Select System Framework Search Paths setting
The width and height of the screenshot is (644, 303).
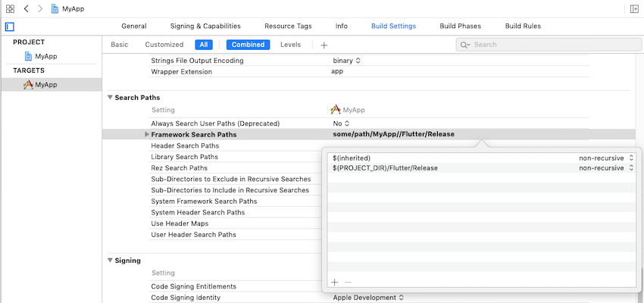(x=204, y=201)
